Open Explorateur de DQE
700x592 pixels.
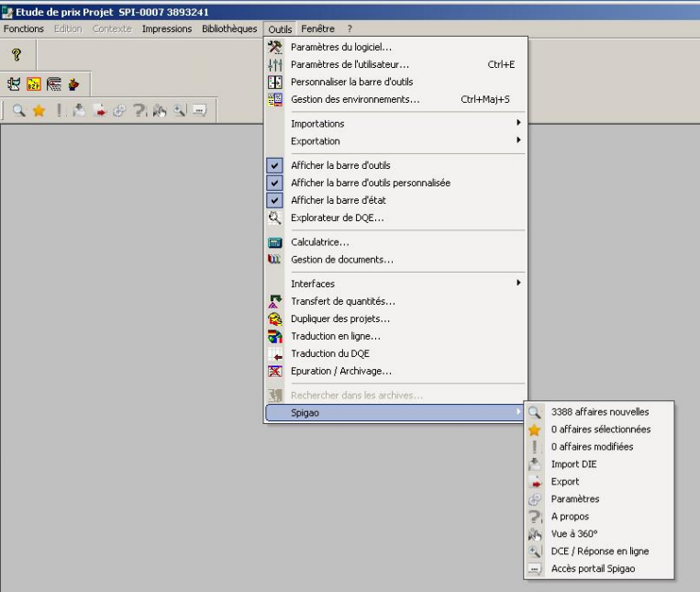click(394, 218)
